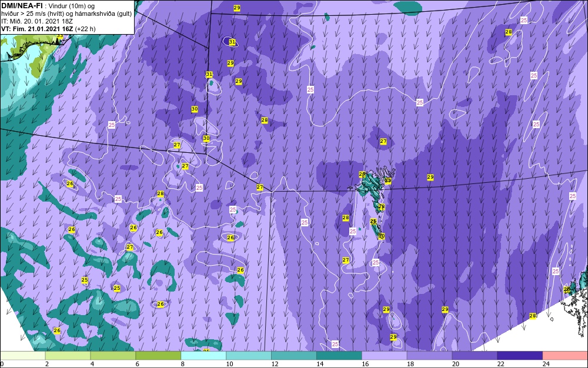The width and height of the screenshot is (588, 368).
Task: Click the legend tick label 10
Action: tap(229, 364)
